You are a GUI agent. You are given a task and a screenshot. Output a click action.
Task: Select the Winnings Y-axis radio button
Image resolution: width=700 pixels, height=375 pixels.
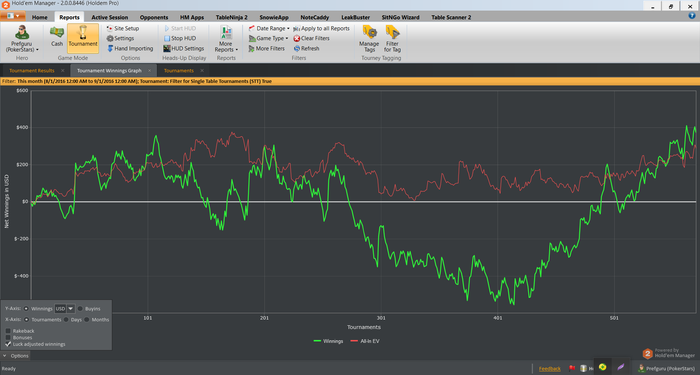(x=26, y=308)
